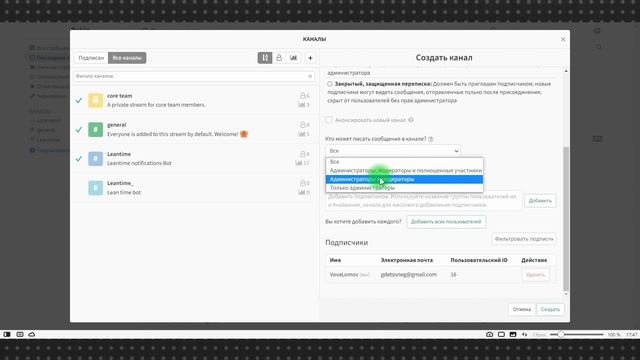Close the channels dialog

pos(563,39)
